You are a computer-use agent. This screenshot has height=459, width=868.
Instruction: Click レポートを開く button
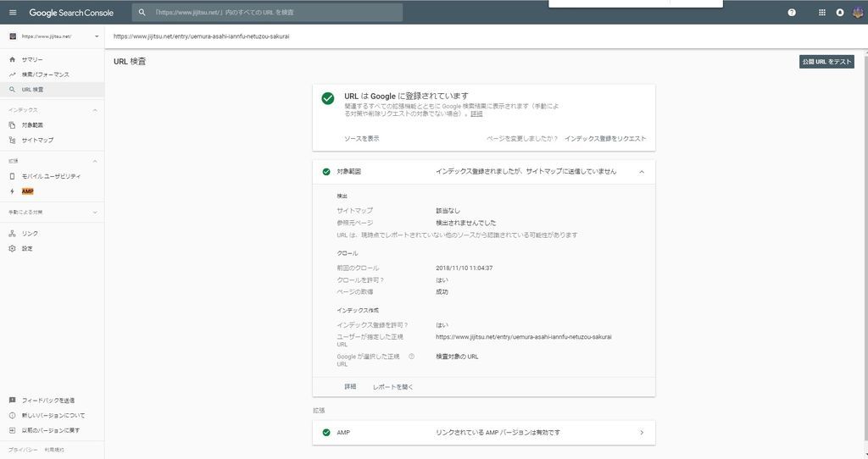coord(393,386)
